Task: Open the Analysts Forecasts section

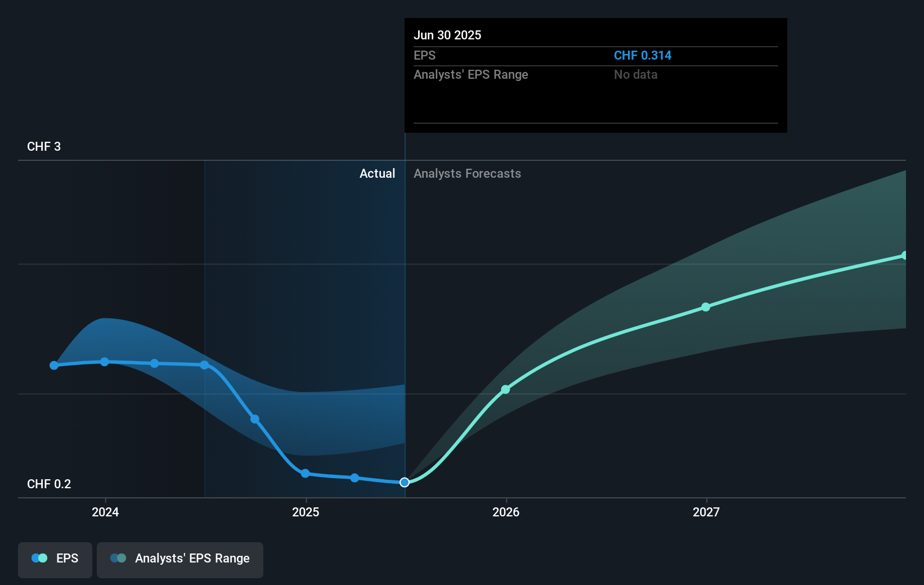Action: pos(467,173)
